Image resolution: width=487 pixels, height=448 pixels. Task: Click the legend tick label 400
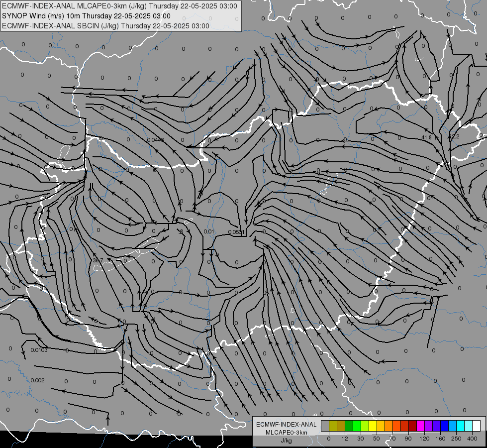tap(472, 439)
